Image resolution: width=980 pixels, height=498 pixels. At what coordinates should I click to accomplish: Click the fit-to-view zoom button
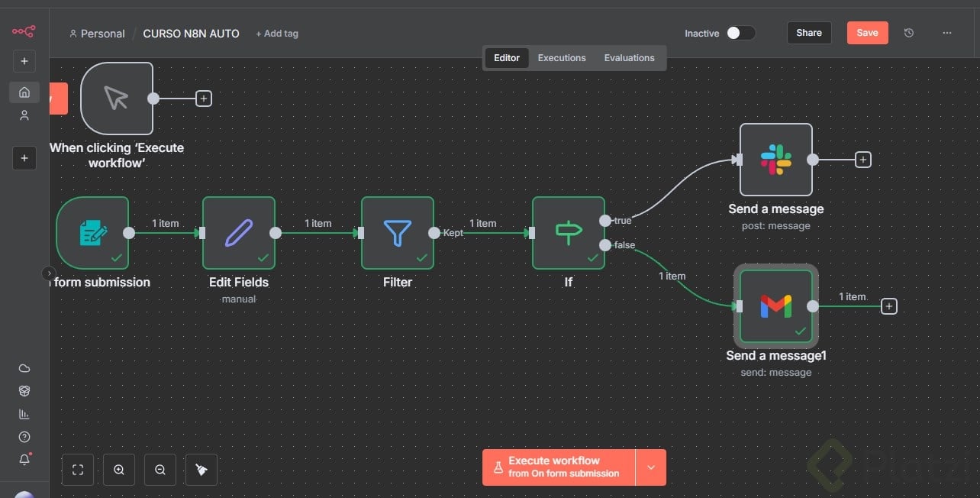(78, 470)
